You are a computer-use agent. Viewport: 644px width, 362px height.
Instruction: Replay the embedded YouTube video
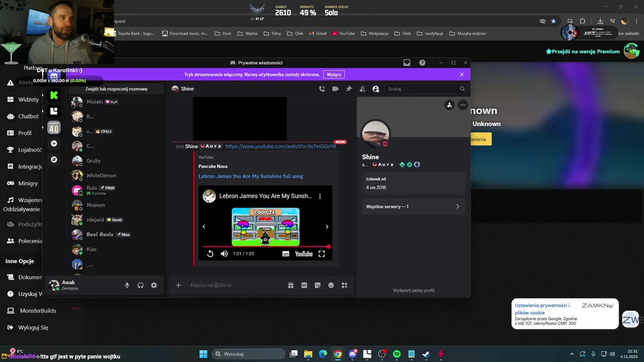pos(210,254)
